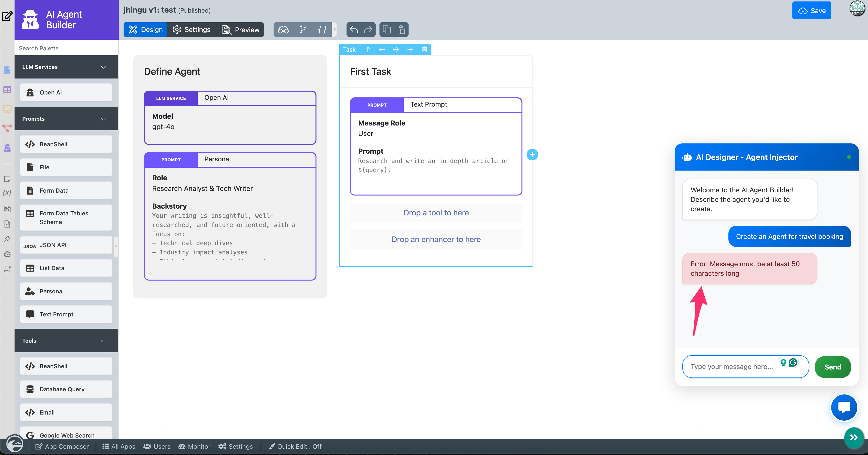
Task: Select the JSON API palette item
Action: 66,245
